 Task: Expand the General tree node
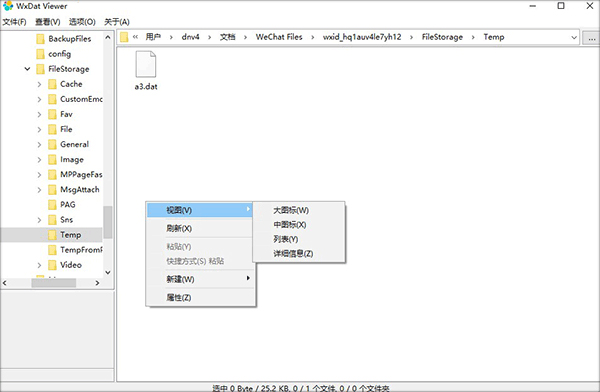[x=39, y=144]
